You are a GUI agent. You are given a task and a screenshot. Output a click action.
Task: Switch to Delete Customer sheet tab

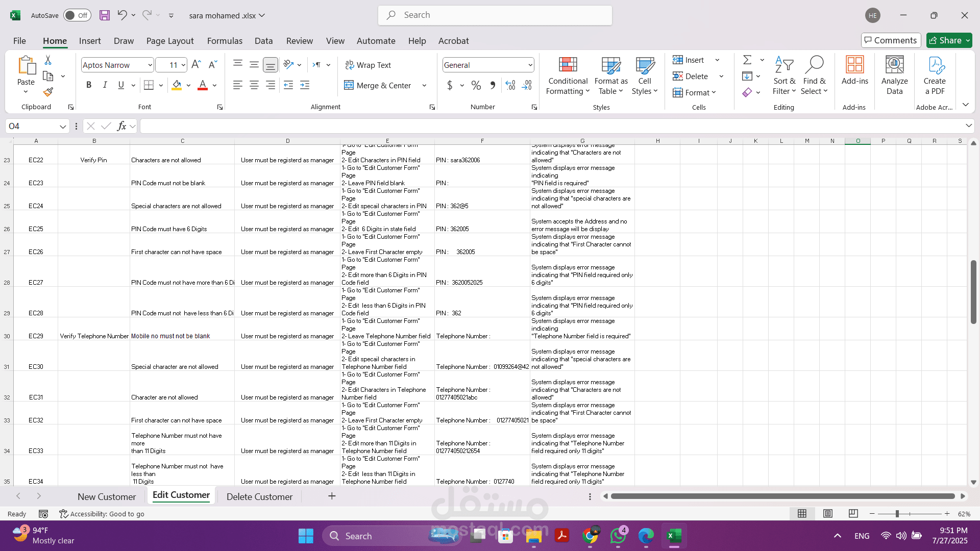[x=259, y=496]
